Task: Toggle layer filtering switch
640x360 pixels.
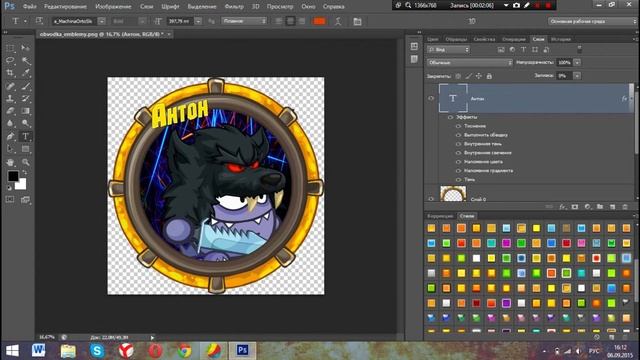Action: click(x=579, y=49)
